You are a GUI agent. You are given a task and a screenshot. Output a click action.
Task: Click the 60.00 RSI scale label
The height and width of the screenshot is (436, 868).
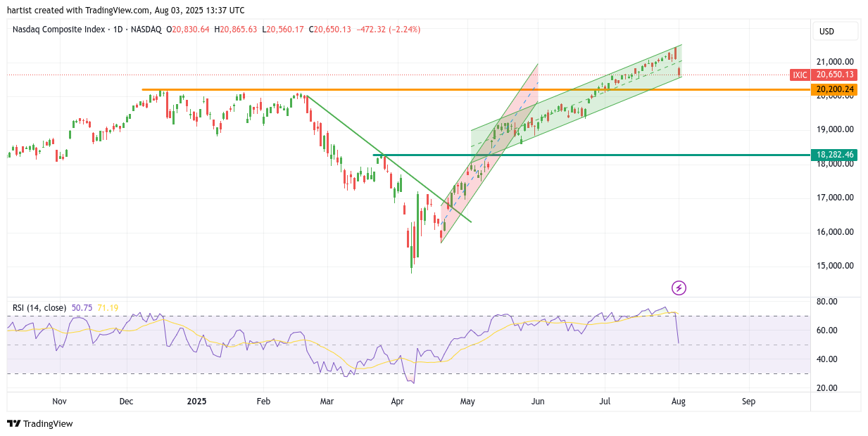[x=827, y=331]
